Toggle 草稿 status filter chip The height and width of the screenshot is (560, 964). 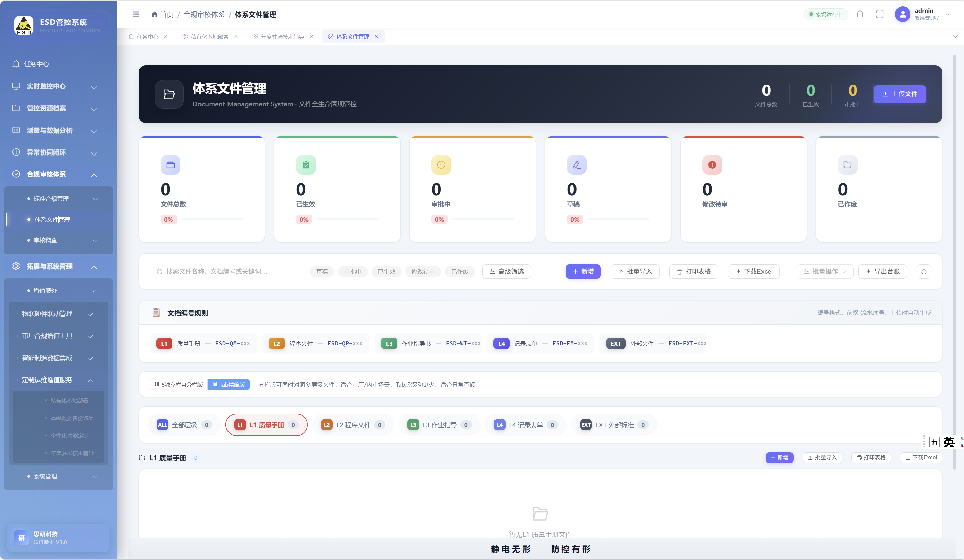click(x=322, y=272)
